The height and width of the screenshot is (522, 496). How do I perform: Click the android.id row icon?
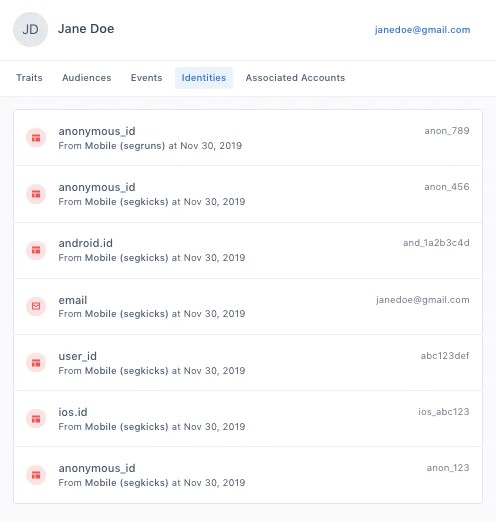[36, 250]
